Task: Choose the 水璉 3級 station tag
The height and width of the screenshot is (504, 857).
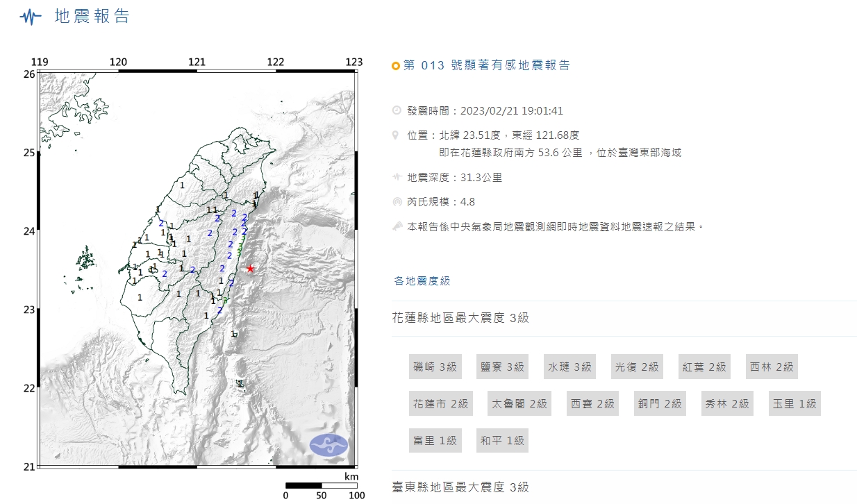Action: coord(569,367)
